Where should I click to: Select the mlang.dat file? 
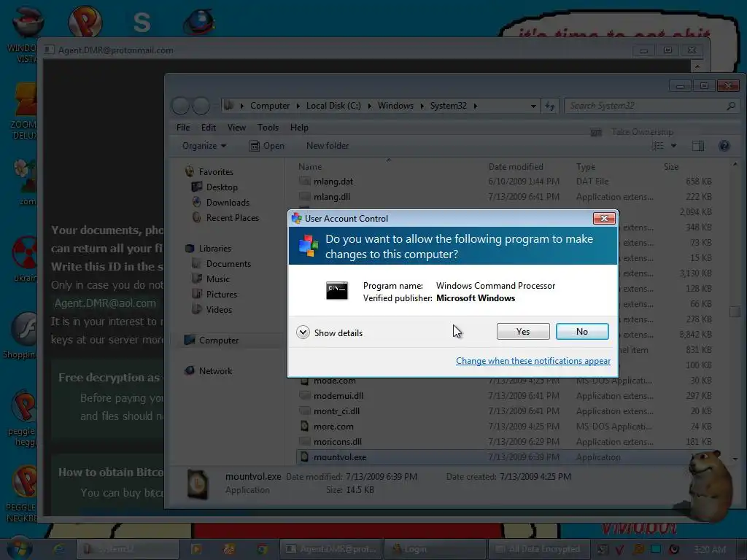click(333, 182)
